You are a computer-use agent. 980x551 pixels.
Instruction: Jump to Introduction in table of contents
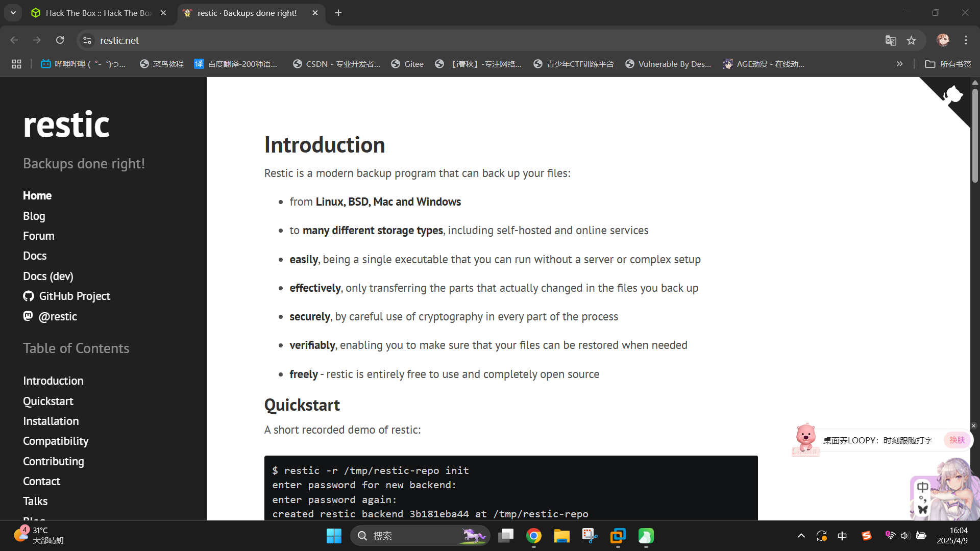coord(53,381)
